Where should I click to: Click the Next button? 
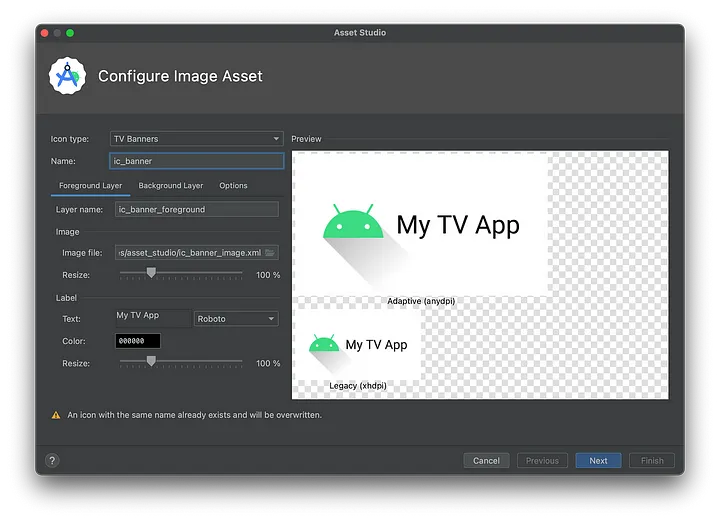coord(598,460)
